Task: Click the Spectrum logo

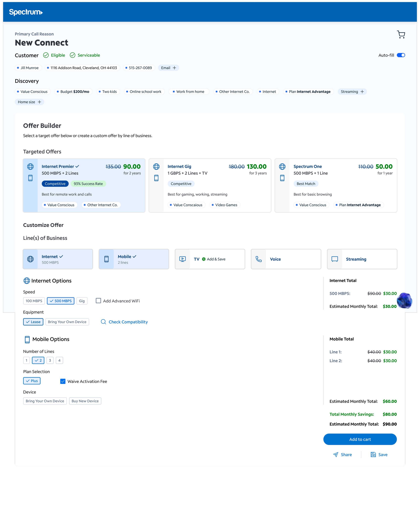Action: coord(26,12)
